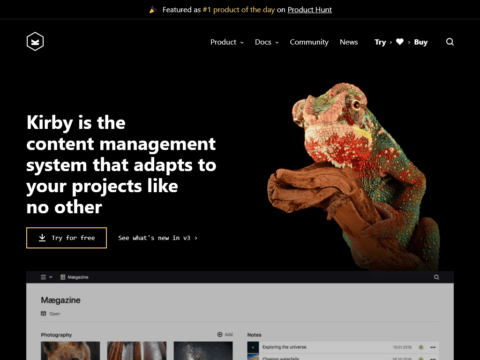Expand the Docs dropdown menu
480x360 pixels.
point(267,42)
